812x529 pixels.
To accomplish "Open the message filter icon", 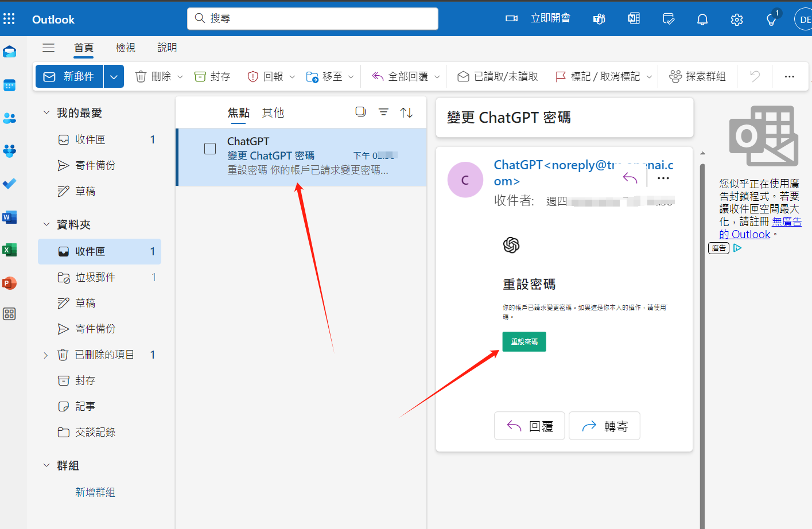I will [383, 112].
